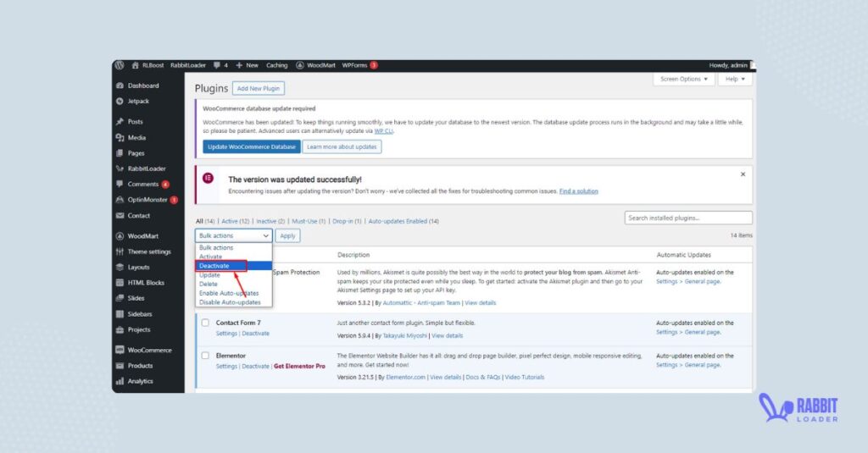Open comments bubble icon in admin bar

click(x=217, y=65)
